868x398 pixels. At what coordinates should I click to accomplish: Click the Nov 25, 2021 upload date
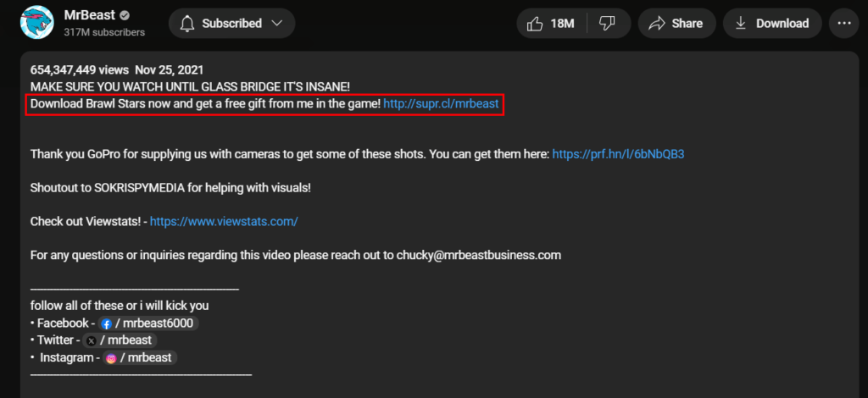click(x=170, y=70)
